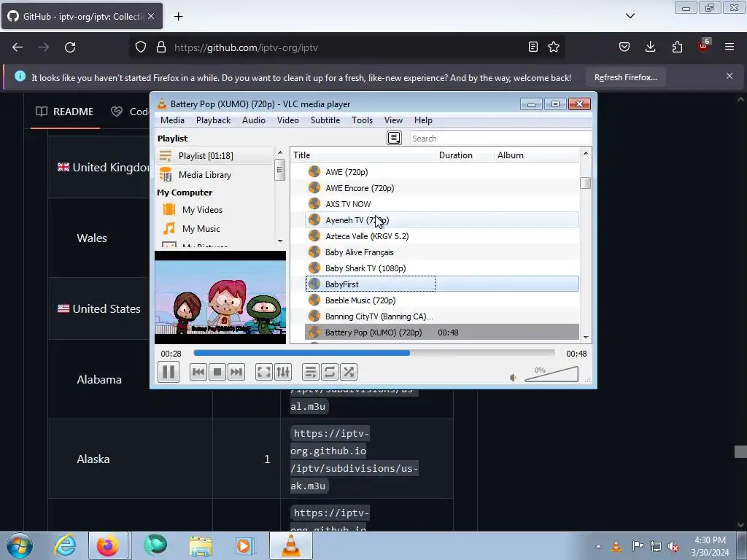Pause playback in VLC
747x560 pixels.
[x=169, y=372]
